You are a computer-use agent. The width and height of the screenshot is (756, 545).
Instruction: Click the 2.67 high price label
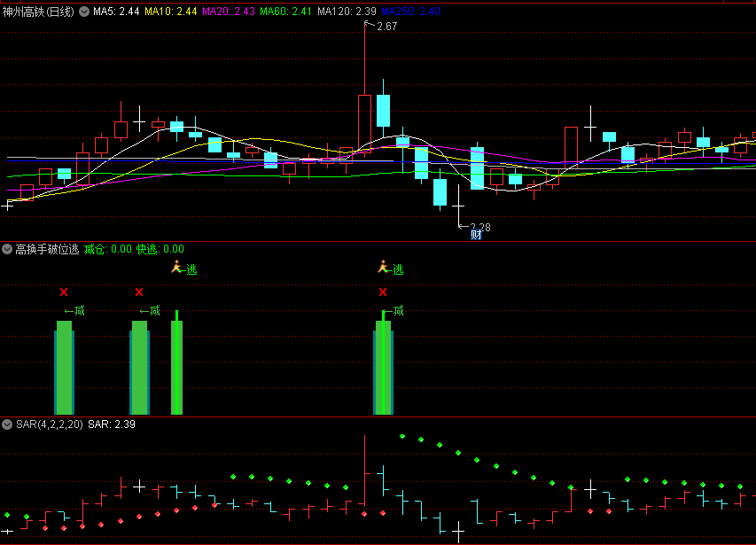pos(387,27)
